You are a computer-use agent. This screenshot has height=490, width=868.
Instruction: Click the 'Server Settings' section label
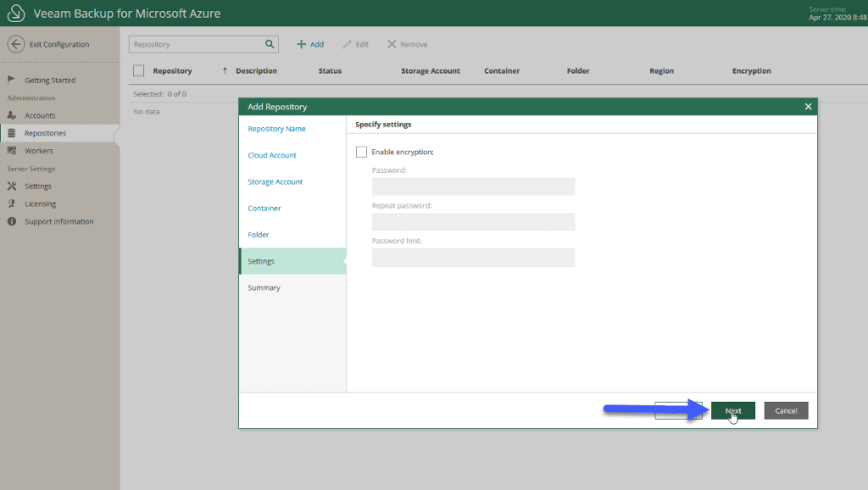[31, 169]
